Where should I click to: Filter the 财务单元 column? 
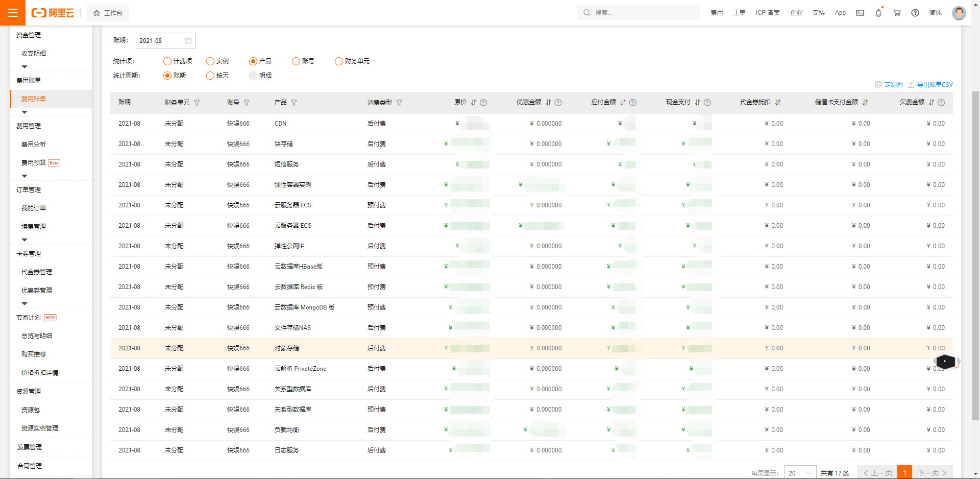197,103
